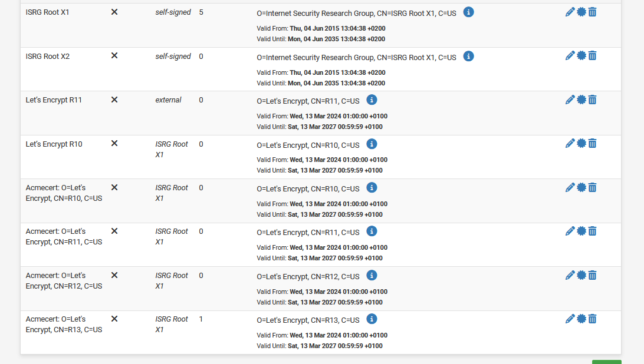The width and height of the screenshot is (644, 364).
Task: Open info popup for Acmecert CN=R12
Action: (372, 275)
